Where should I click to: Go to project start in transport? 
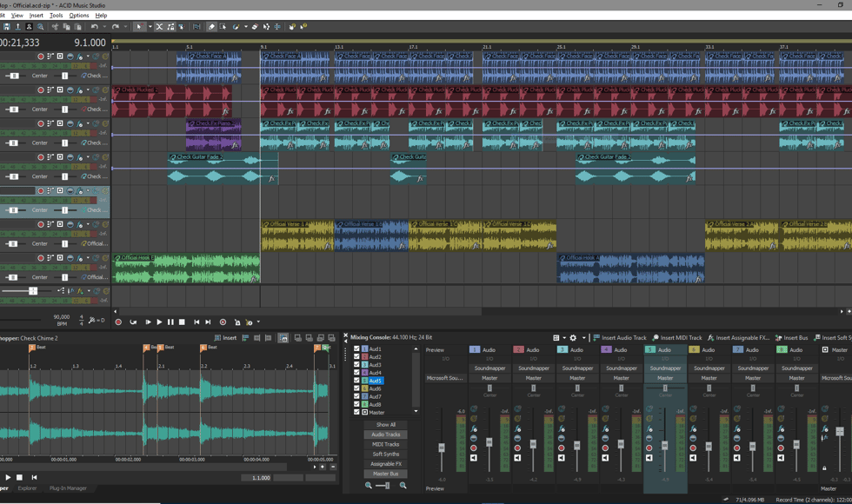196,322
